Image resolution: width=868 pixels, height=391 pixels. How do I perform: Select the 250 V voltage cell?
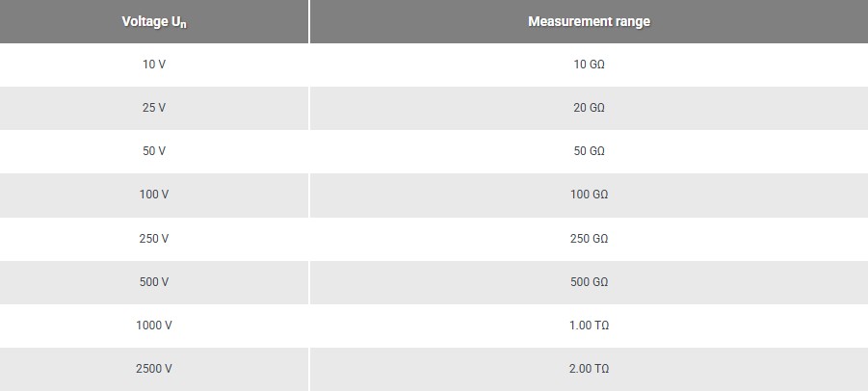pos(154,238)
